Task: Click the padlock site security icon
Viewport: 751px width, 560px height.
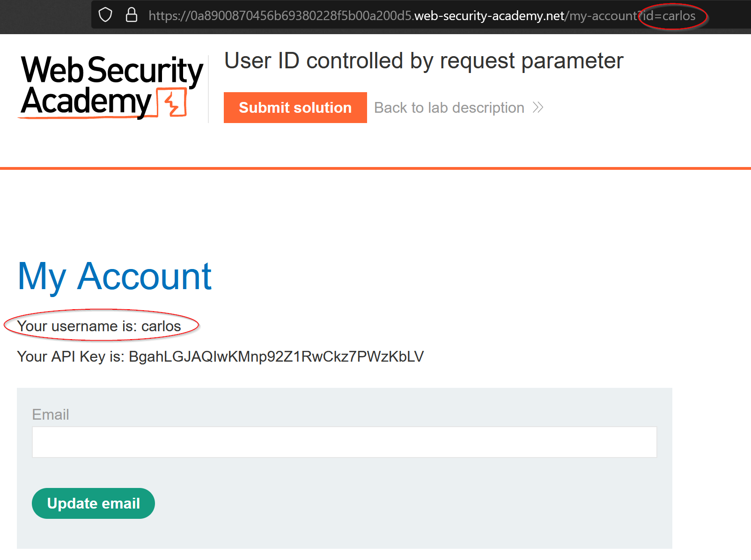Action: 132,15
